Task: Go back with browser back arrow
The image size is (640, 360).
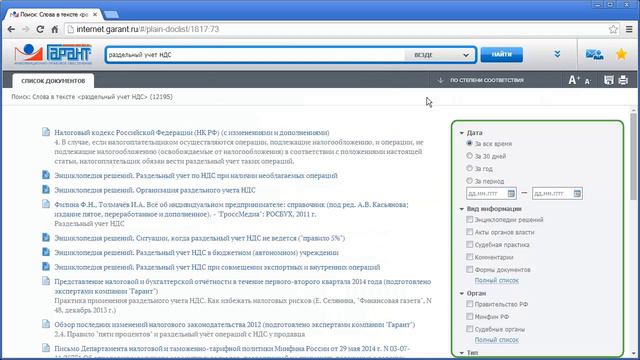Action: pyautogui.click(x=11, y=29)
